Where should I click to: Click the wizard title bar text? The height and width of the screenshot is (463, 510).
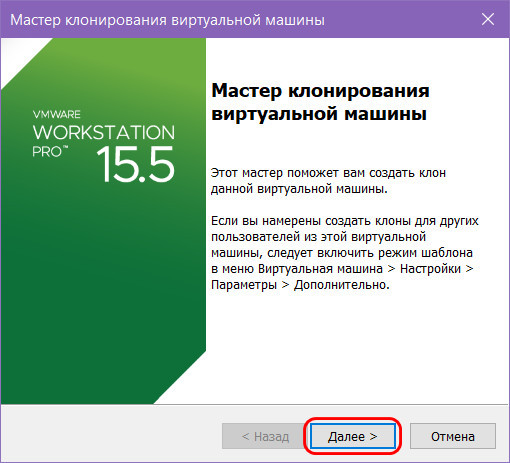tap(167, 20)
